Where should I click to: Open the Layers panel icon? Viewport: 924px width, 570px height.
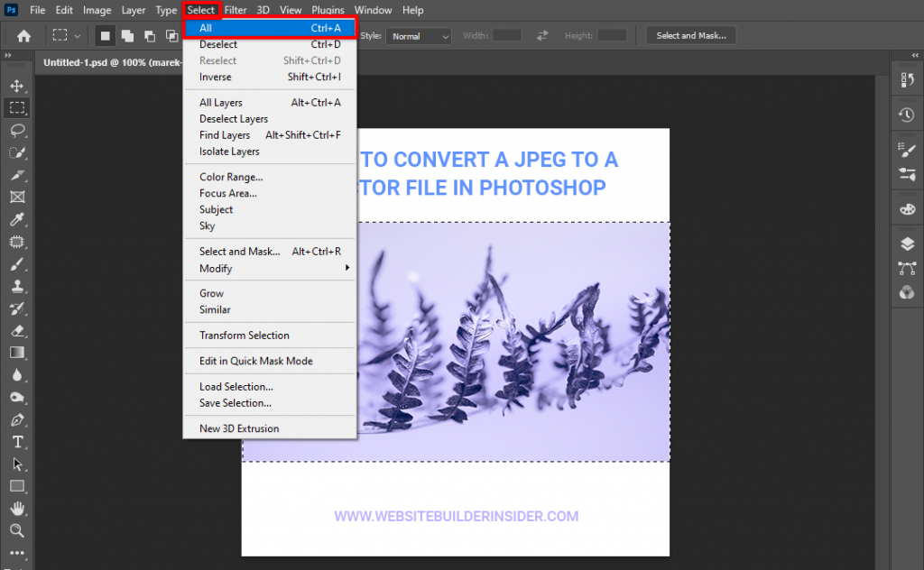point(907,244)
